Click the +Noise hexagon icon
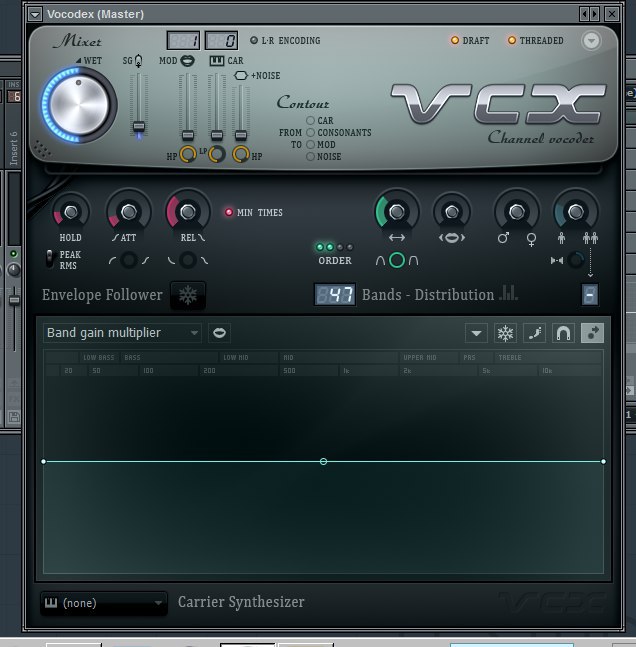Image resolution: width=636 pixels, height=647 pixels. click(x=241, y=76)
